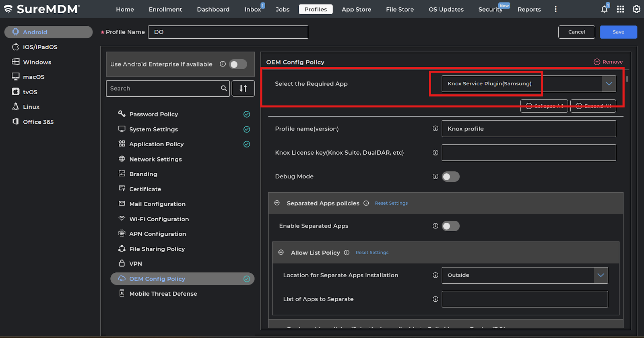The width and height of the screenshot is (644, 338).
Task: Click the Save button
Action: coord(618,32)
